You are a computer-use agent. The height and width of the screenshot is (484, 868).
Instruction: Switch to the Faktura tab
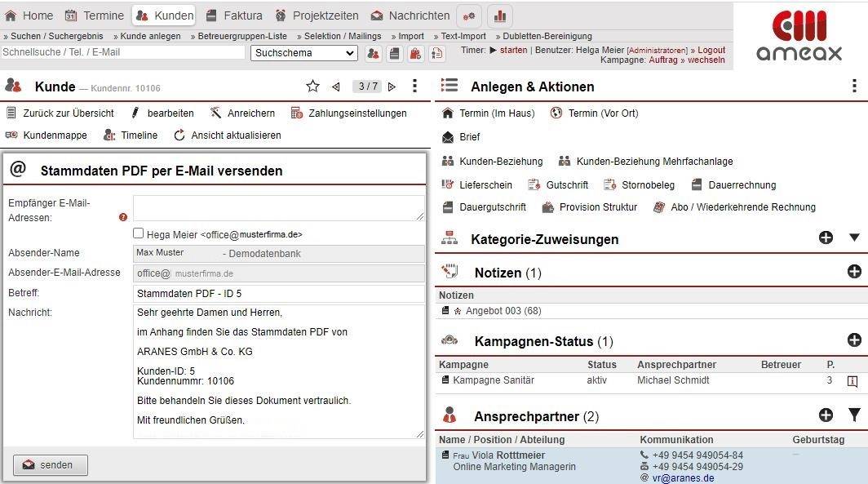tap(234, 16)
